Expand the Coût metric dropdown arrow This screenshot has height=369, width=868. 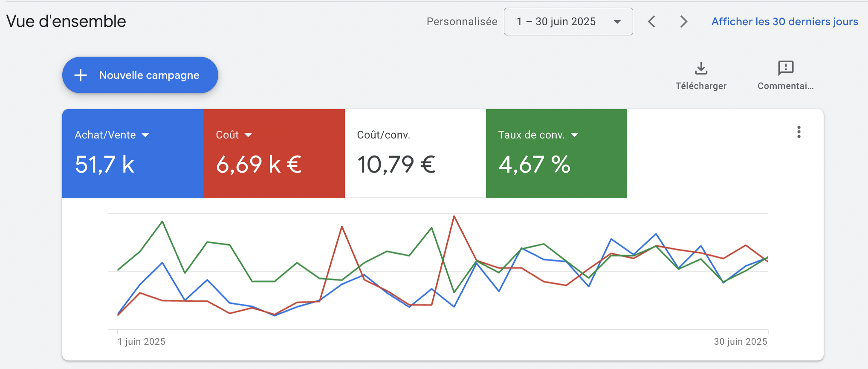point(248,135)
